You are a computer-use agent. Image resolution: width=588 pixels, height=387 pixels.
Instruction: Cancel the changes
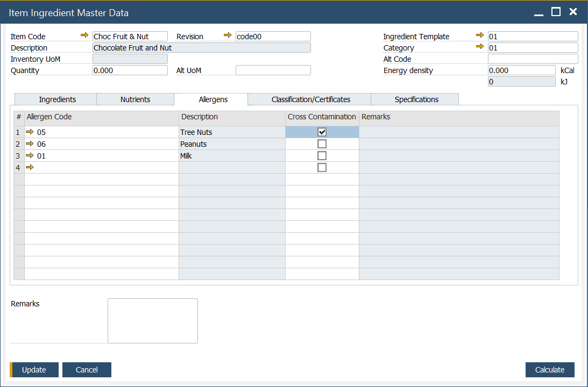coord(87,370)
